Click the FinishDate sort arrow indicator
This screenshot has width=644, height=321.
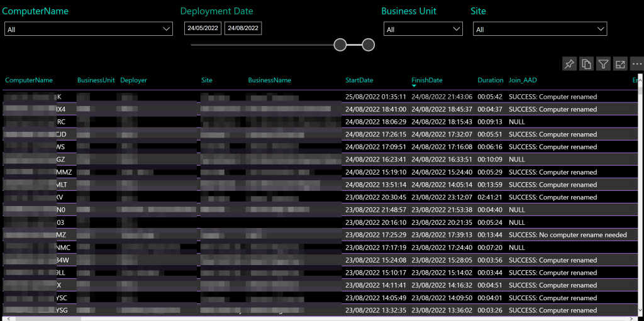coord(414,86)
